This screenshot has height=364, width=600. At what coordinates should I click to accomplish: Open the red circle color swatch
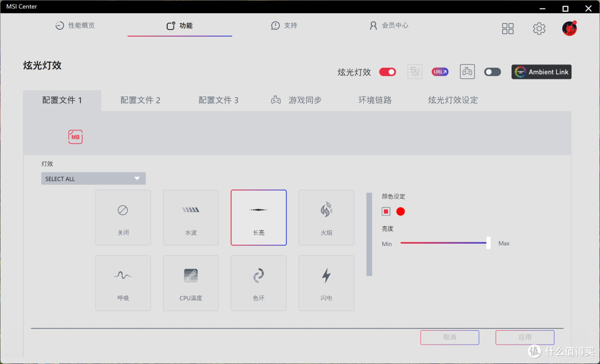click(x=401, y=211)
